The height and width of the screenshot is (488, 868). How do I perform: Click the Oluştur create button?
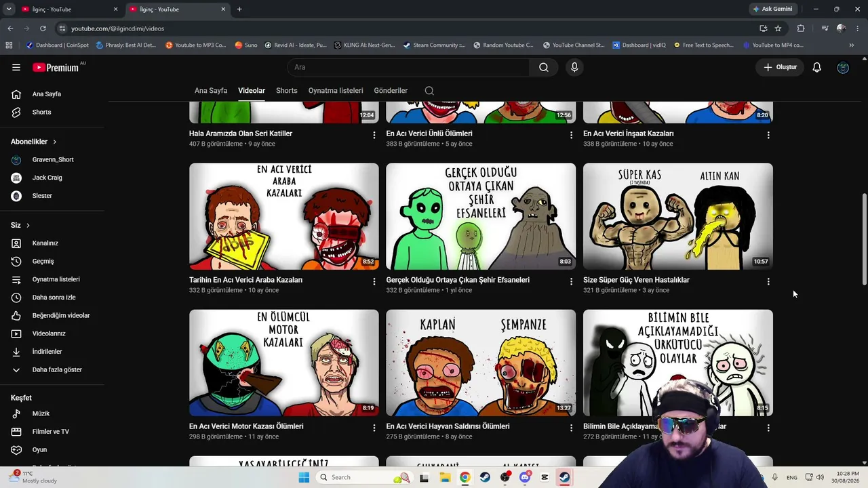(781, 67)
